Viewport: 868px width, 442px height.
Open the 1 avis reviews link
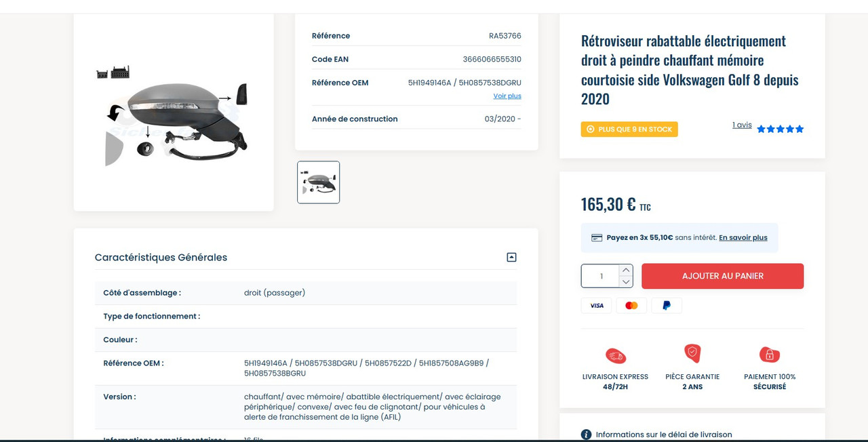pos(742,125)
